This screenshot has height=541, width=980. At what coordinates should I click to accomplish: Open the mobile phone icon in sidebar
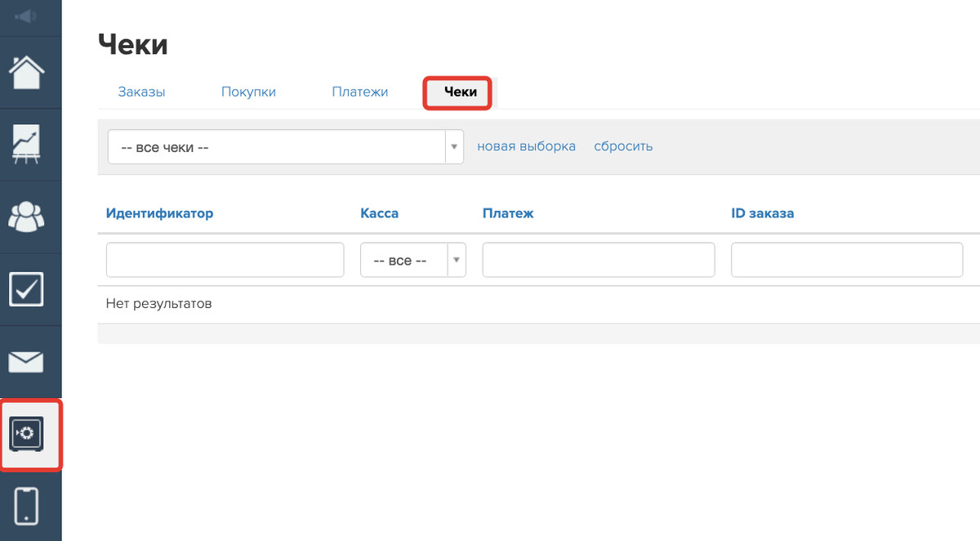26,505
